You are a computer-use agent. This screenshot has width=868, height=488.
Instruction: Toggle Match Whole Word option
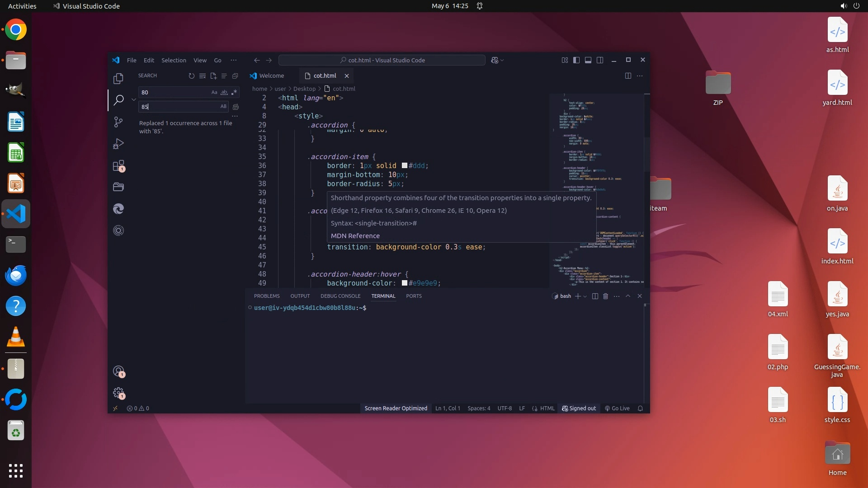coord(224,92)
